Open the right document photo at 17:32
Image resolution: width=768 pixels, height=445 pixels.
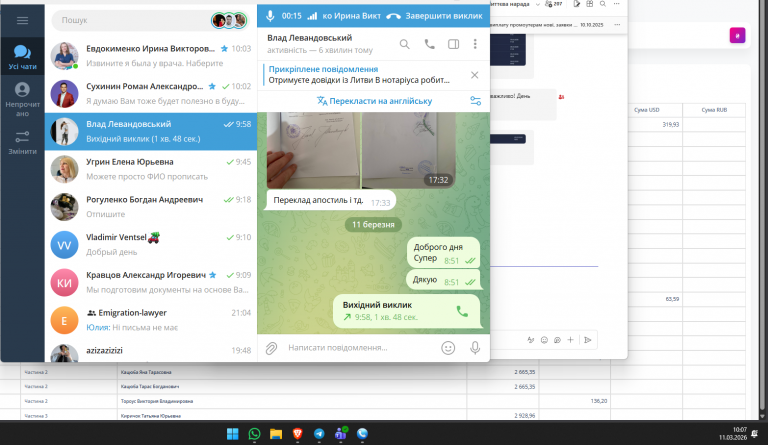408,150
